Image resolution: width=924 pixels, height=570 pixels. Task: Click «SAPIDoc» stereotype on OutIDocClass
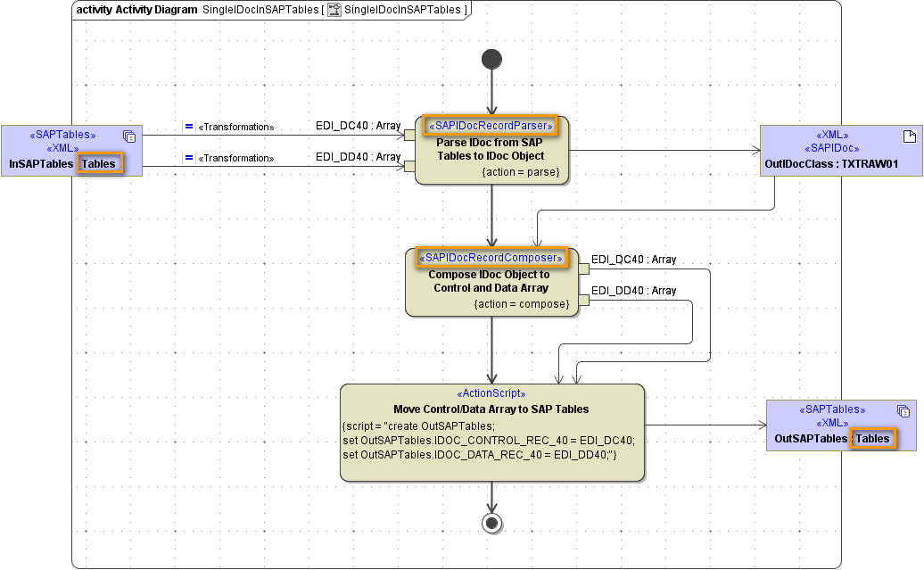[x=831, y=149]
